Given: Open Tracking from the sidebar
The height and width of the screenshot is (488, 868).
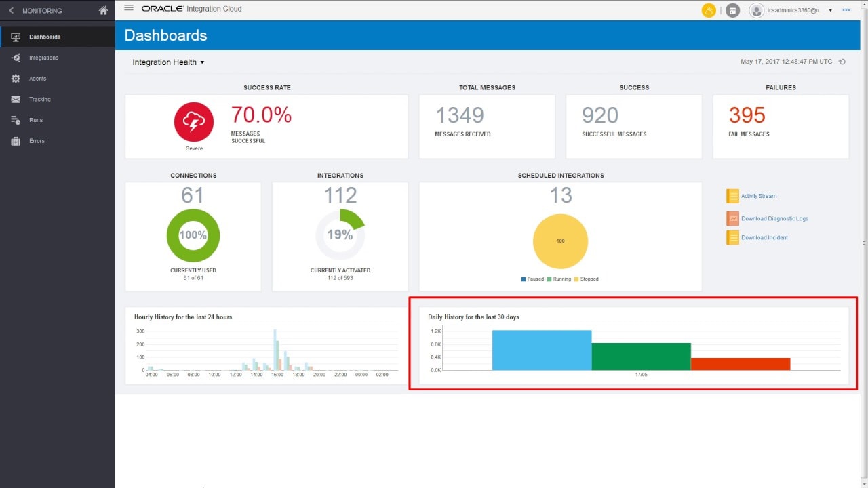Looking at the screenshot, I should click(x=15, y=99).
